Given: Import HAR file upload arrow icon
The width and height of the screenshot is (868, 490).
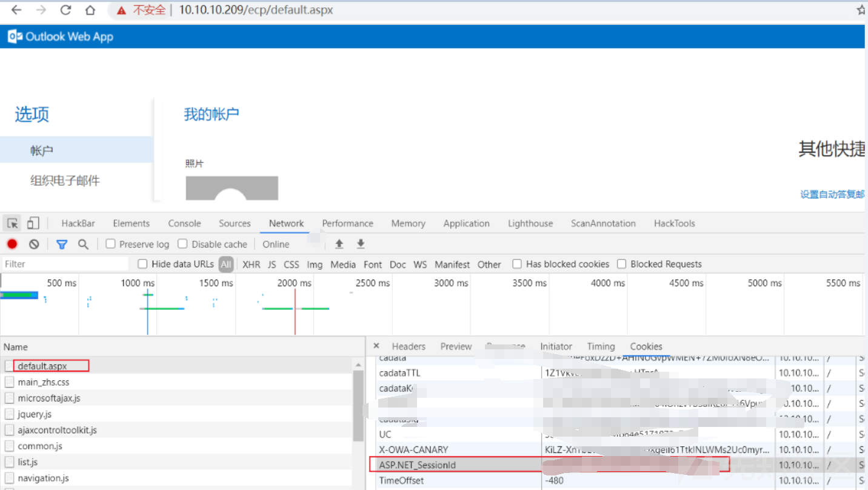Looking at the screenshot, I should tap(339, 244).
